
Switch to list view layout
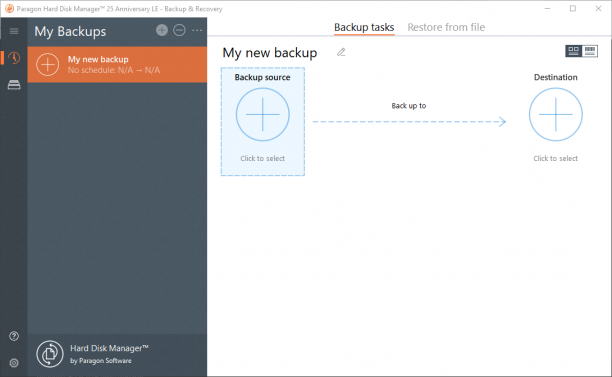tap(590, 51)
